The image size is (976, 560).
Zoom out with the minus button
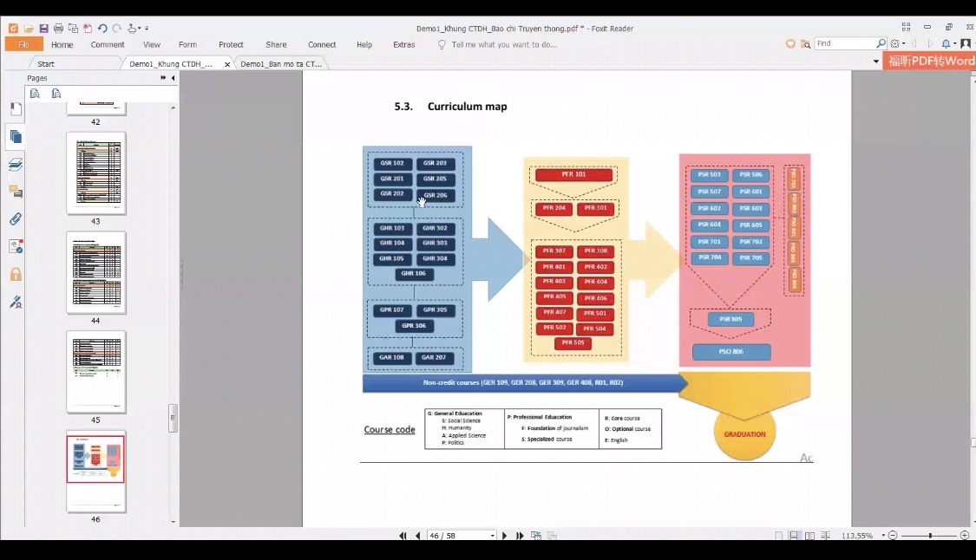pos(893,536)
